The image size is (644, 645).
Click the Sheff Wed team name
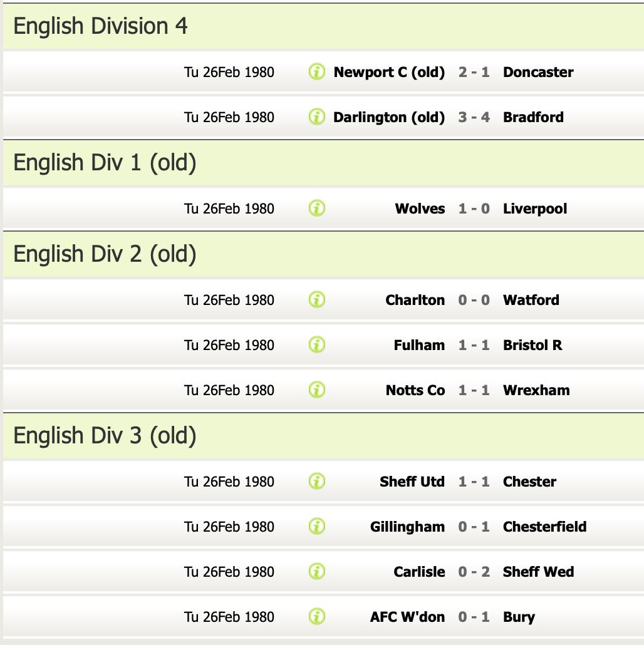point(538,572)
